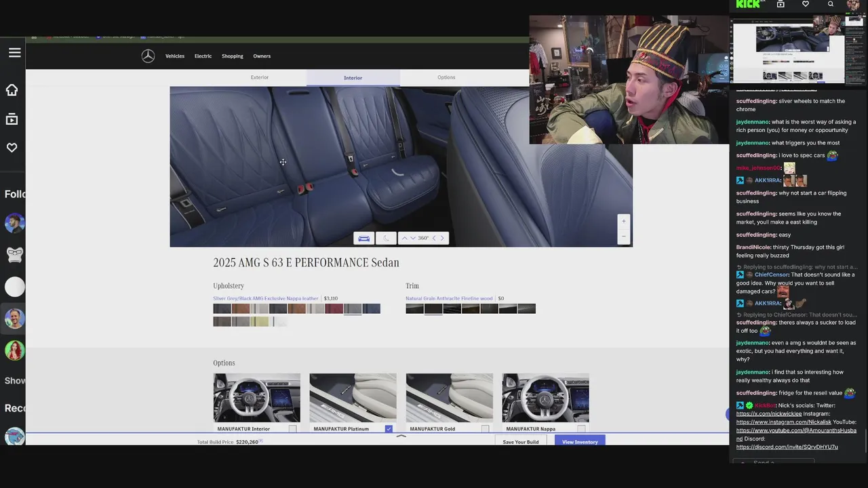The image size is (868, 488).
Task: Click View Inventory button
Action: pos(580,442)
